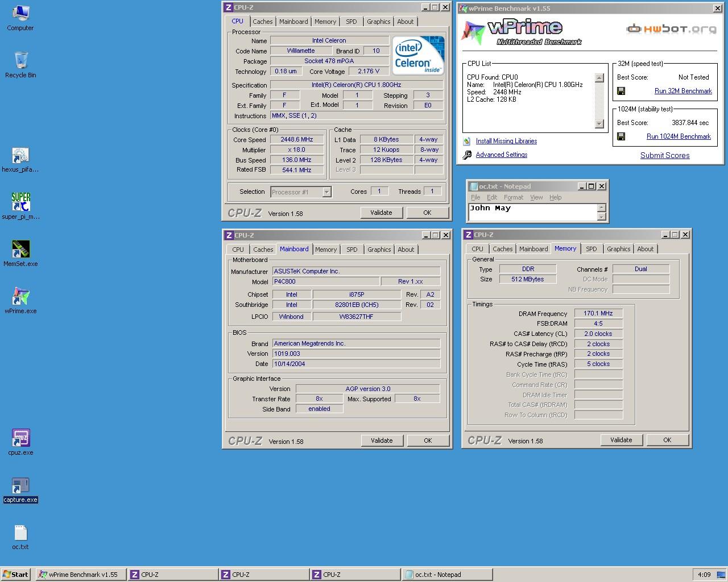
Task: Open the Caches tab in top CPU-Z window
Action: coord(262,22)
